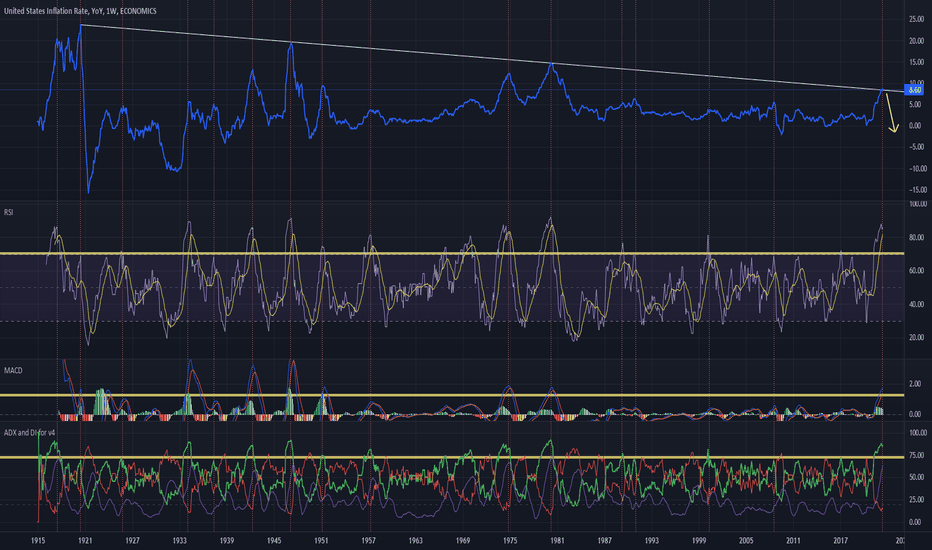Click the 1993 label on the time axis

click(x=651, y=540)
